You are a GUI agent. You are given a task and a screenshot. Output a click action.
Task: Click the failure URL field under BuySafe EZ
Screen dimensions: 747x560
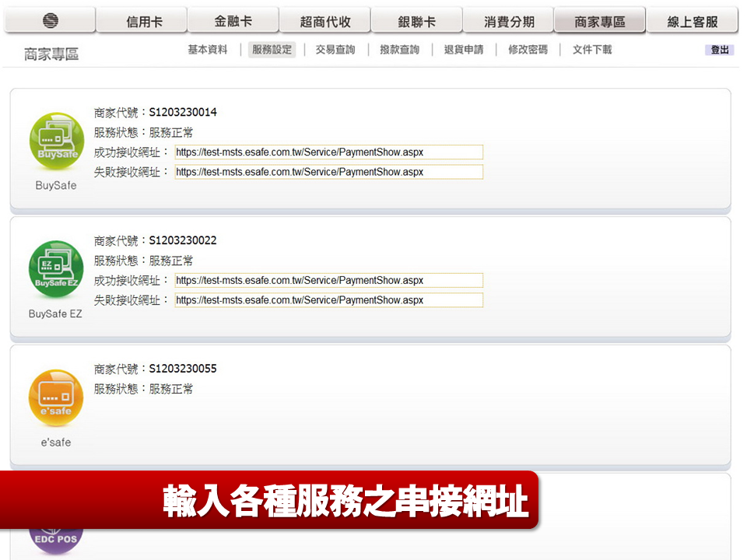pyautogui.click(x=327, y=300)
